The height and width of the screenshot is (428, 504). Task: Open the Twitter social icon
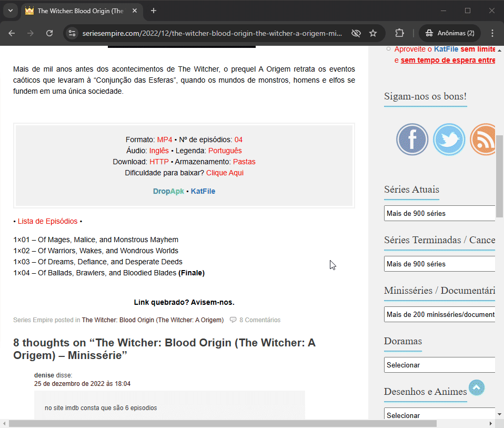coord(449,139)
